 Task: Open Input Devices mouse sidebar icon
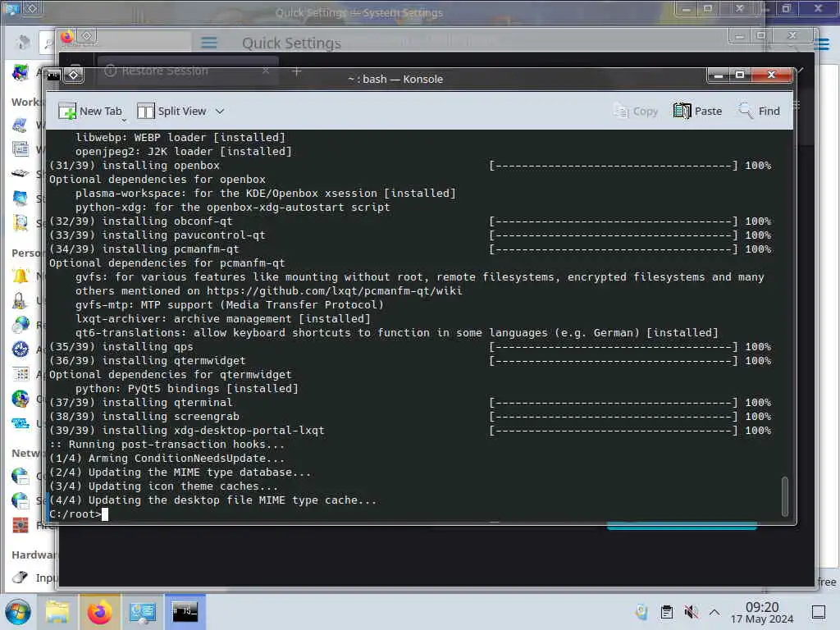click(x=21, y=577)
